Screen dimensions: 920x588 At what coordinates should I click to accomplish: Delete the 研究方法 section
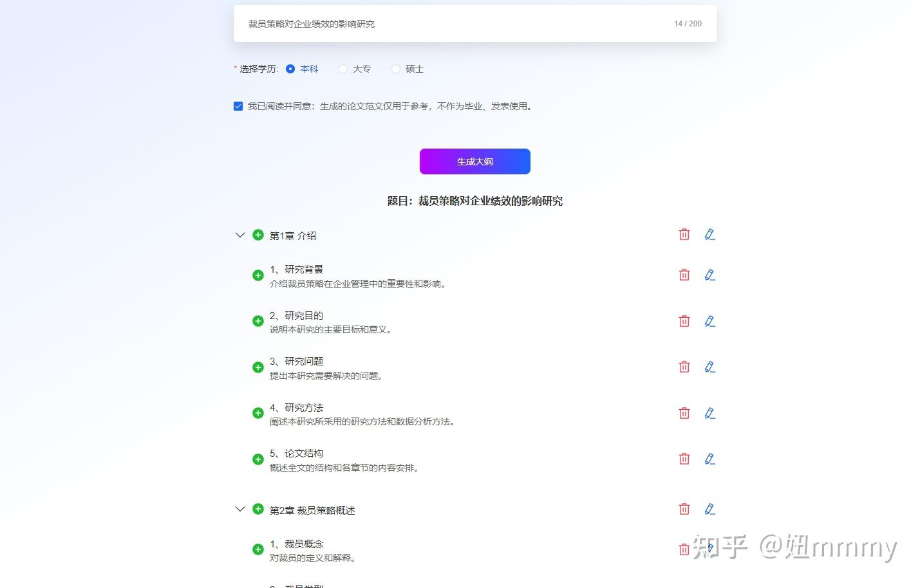684,413
